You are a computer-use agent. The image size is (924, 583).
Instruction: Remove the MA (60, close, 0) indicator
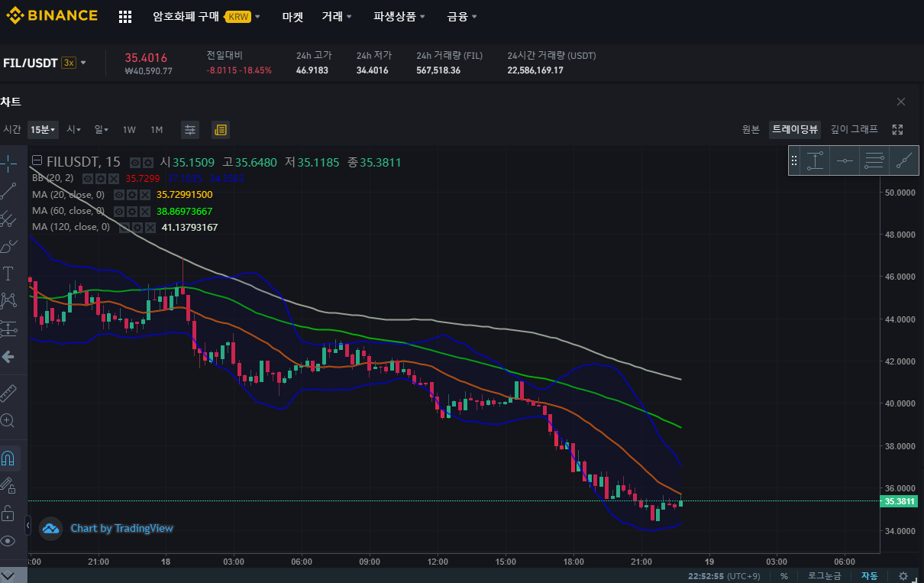pyautogui.click(x=144, y=211)
